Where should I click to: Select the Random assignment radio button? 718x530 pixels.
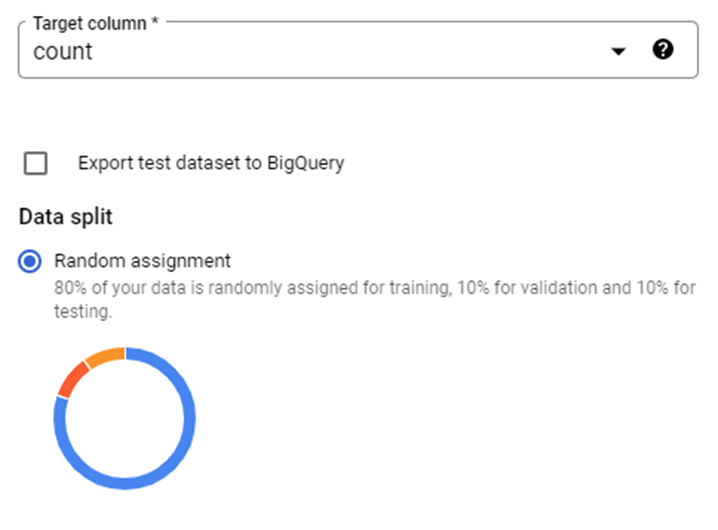pos(31,262)
